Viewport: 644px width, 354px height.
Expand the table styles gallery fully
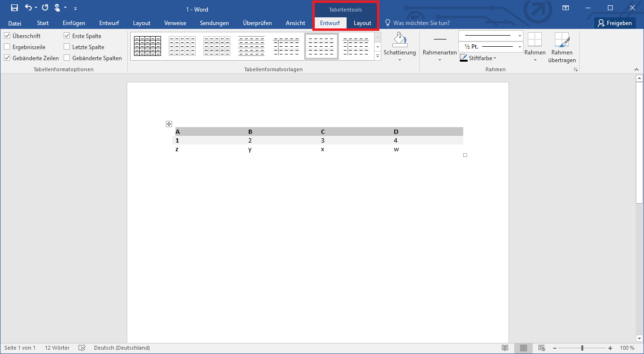click(x=377, y=56)
